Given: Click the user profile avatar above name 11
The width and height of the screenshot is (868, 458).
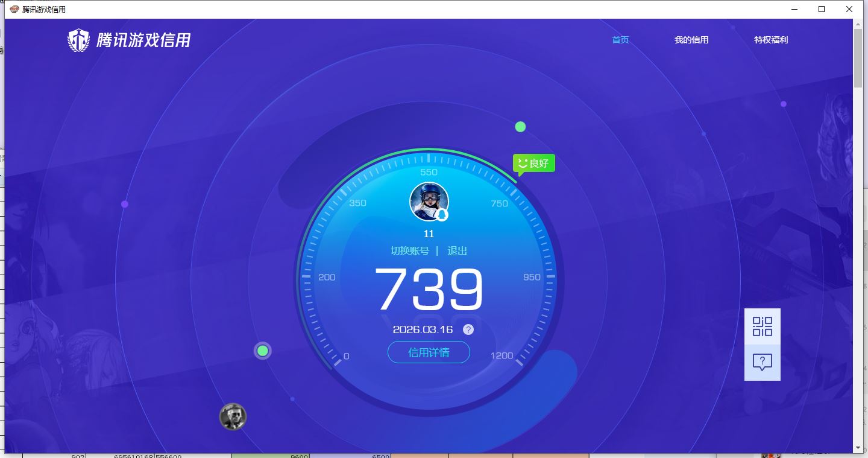Looking at the screenshot, I should (429, 201).
